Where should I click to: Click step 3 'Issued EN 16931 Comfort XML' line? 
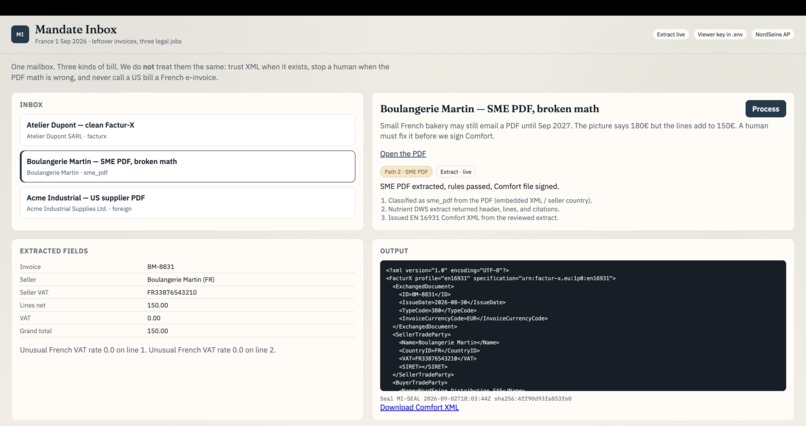click(469, 218)
